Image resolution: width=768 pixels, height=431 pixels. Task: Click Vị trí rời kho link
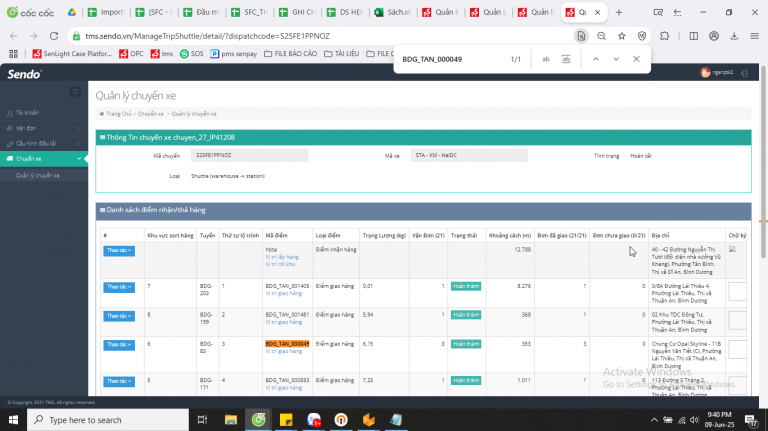point(280,264)
